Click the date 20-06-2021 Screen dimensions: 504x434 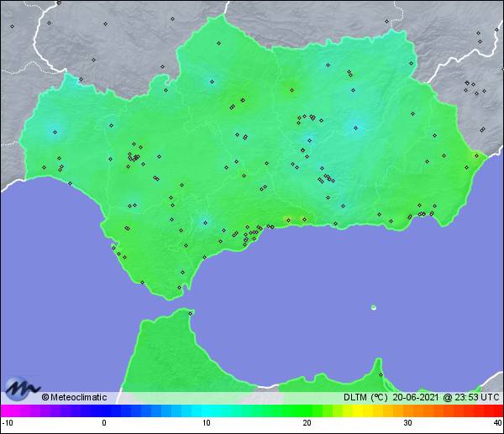pyautogui.click(x=415, y=397)
